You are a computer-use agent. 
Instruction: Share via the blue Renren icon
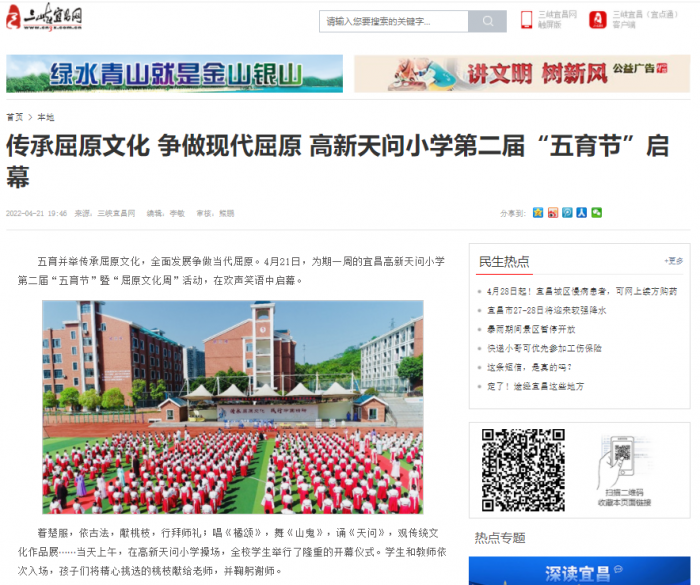point(582,213)
